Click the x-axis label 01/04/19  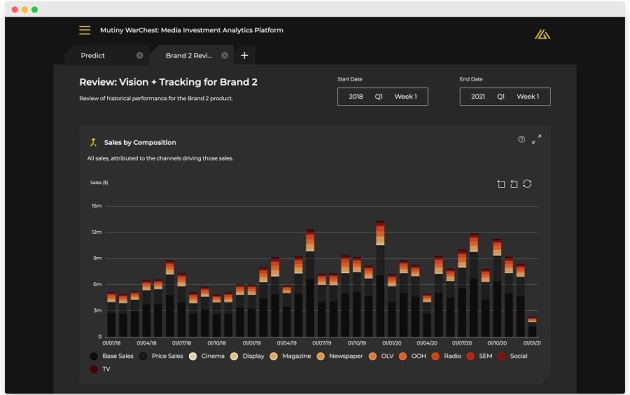[x=286, y=343]
